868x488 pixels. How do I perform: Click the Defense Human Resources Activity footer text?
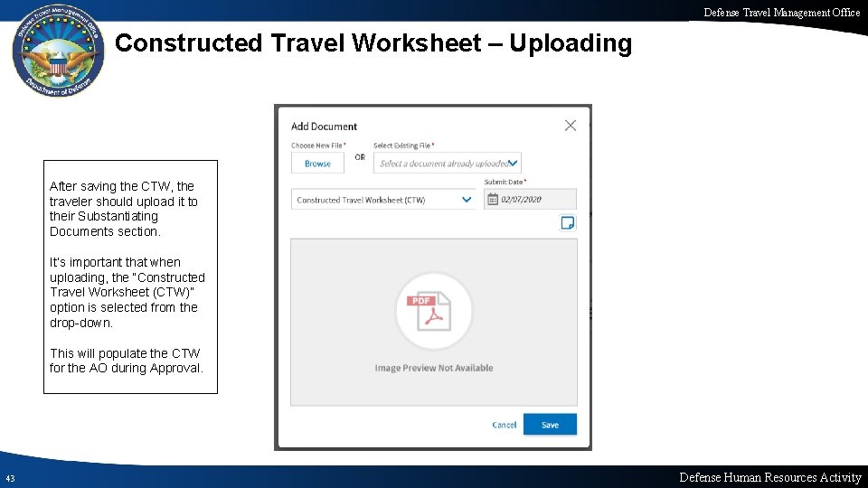(770, 477)
